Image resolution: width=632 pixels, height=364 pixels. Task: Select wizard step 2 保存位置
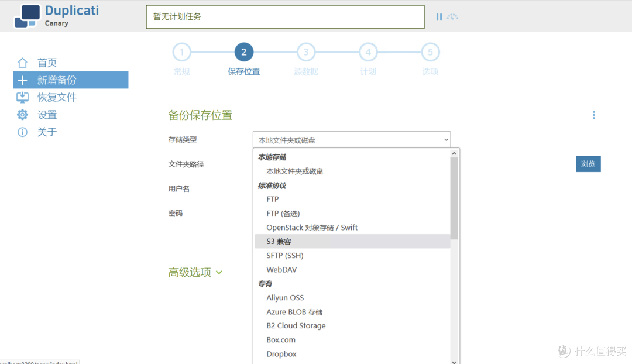(x=244, y=53)
